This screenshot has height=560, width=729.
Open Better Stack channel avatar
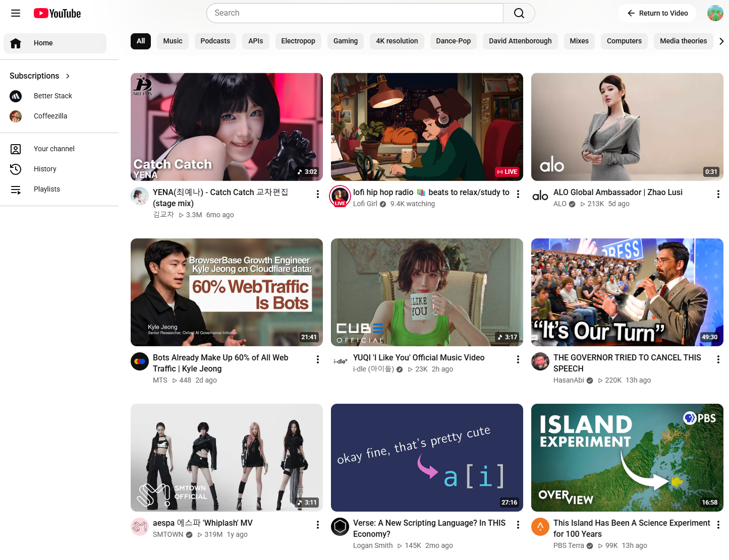[16, 96]
